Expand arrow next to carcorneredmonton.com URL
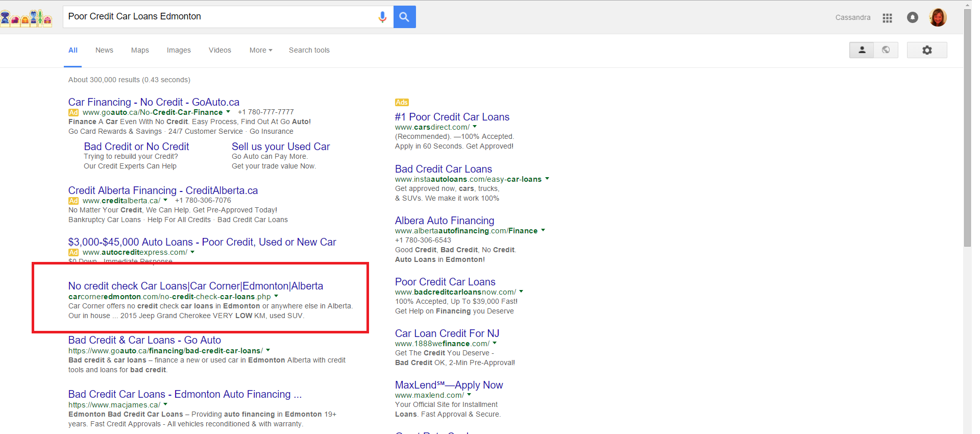 click(276, 296)
